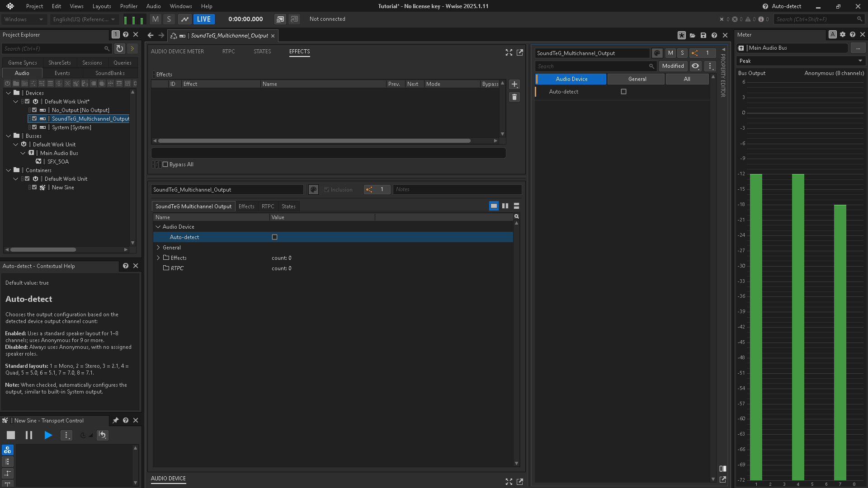Enable the Bypass All checkbox
Screen dimensions: 868x488
pyautogui.click(x=165, y=164)
